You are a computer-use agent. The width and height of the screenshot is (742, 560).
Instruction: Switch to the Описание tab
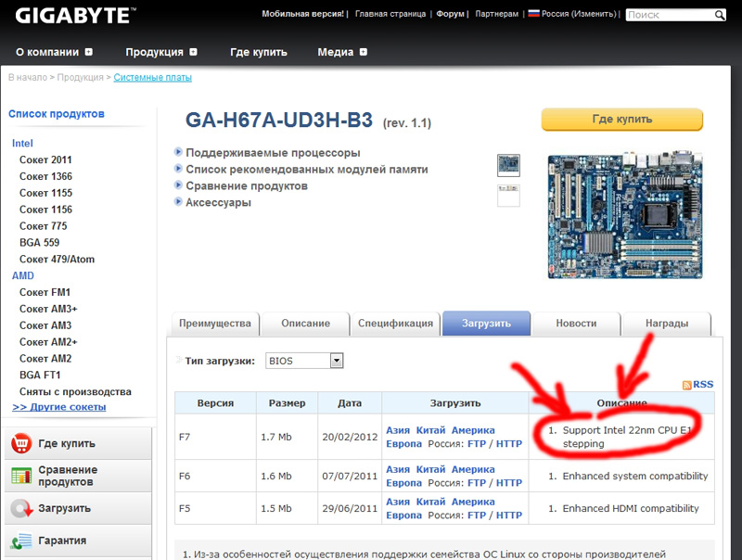point(306,324)
